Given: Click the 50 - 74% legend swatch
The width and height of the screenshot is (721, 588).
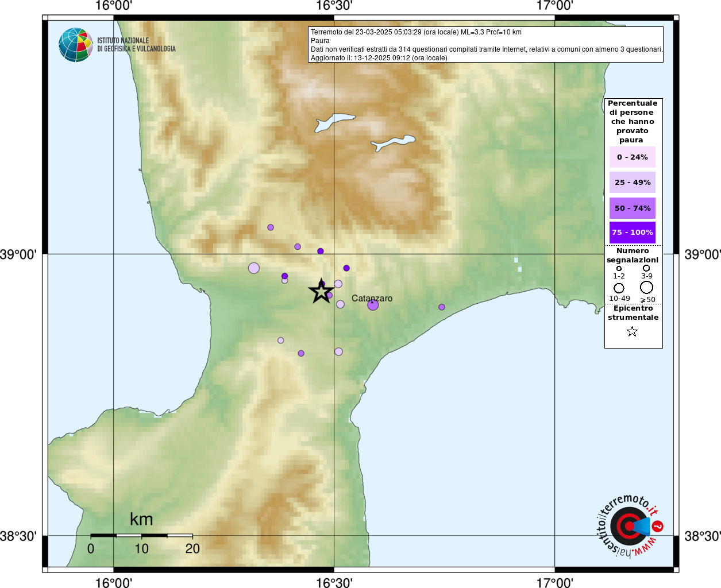Looking at the screenshot, I should (x=633, y=208).
